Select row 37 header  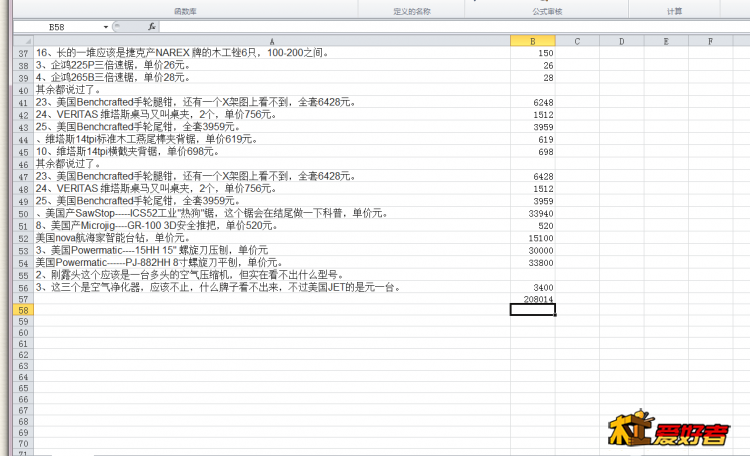[23, 53]
